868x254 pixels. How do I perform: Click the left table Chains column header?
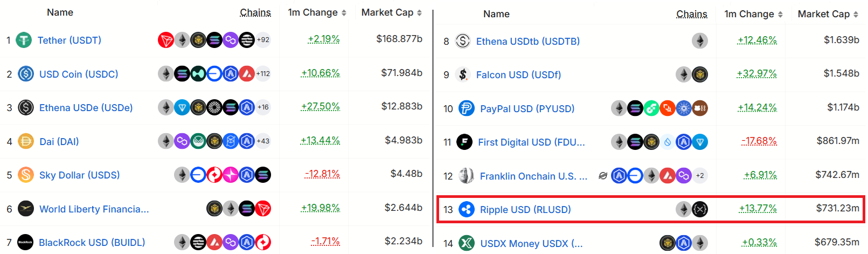pos(255,12)
